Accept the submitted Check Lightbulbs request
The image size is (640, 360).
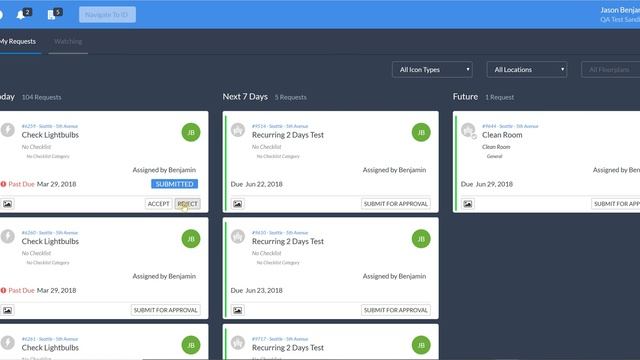click(x=158, y=204)
